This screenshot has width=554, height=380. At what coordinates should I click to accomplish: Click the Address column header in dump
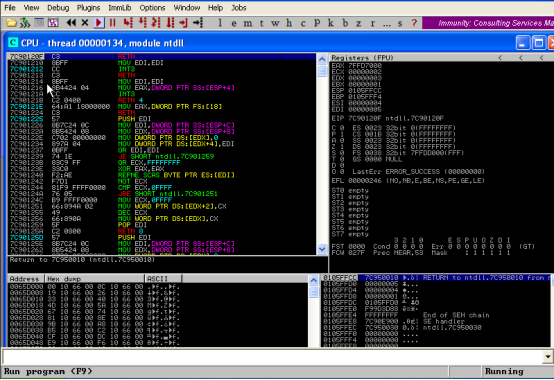[25, 279]
